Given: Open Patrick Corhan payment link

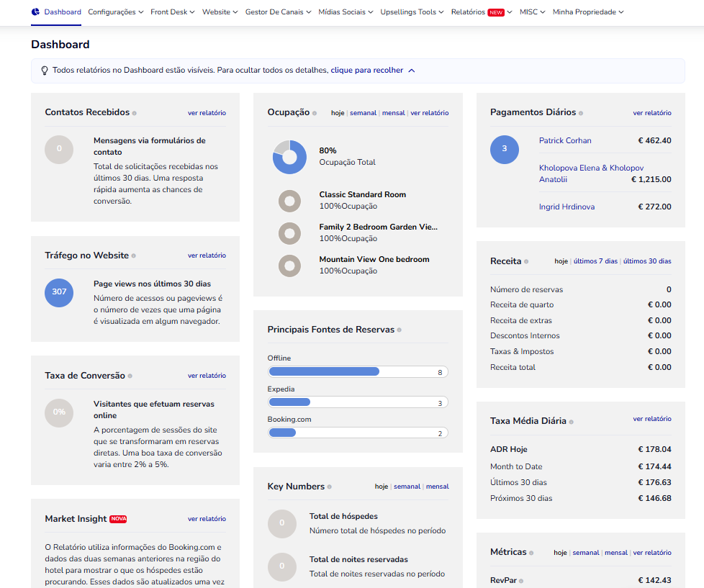Looking at the screenshot, I should coord(565,141).
